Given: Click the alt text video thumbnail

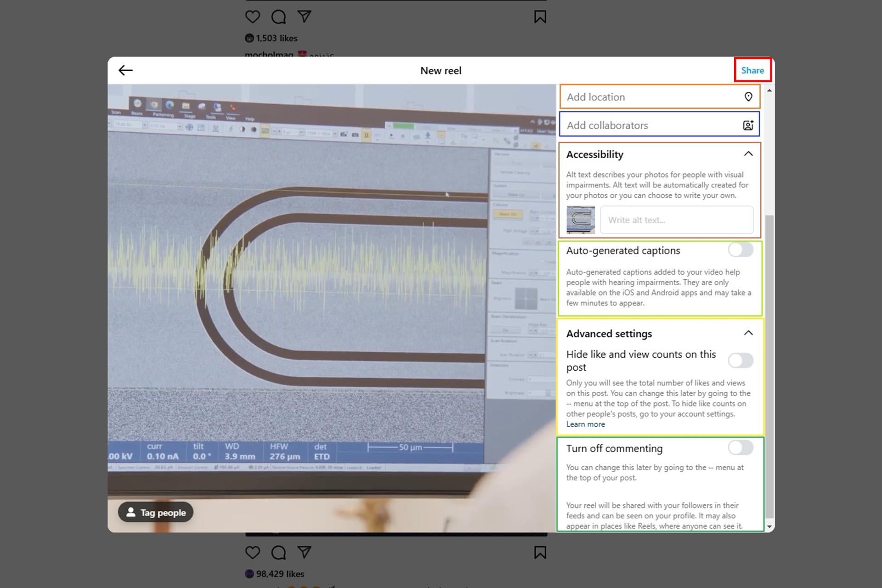Looking at the screenshot, I should 581,220.
